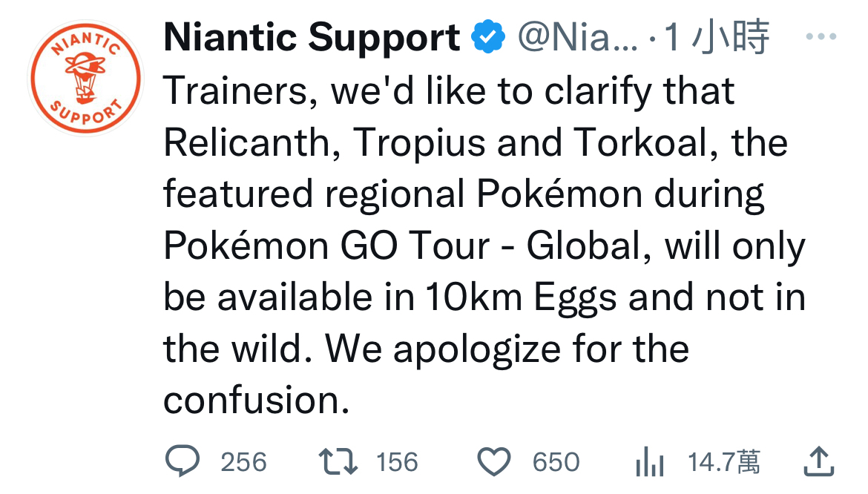Click the word 'confusion.' ending the tweet
Viewport: 868px width, 494px height.
coord(256,400)
